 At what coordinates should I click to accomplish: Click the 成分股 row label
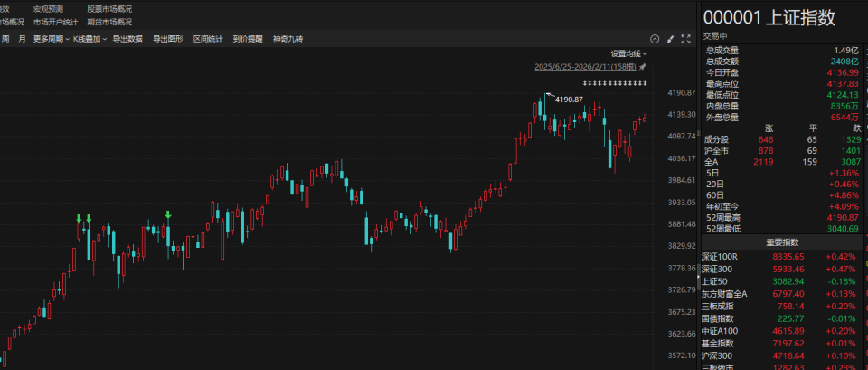click(715, 139)
